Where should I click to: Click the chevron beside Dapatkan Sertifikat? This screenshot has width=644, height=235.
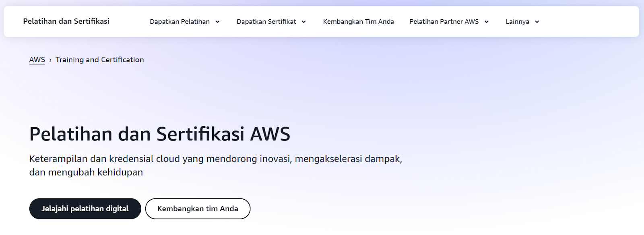pos(304,22)
